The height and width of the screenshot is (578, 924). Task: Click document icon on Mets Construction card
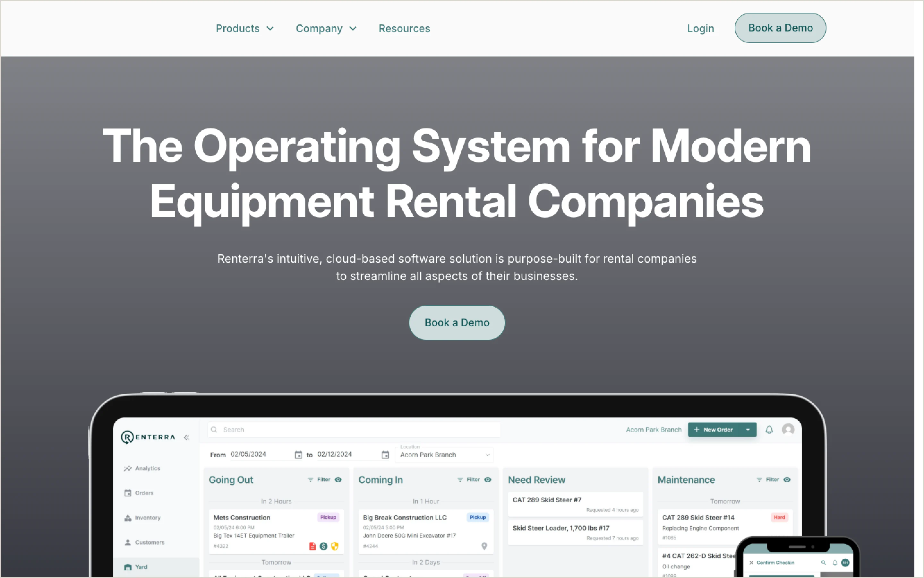tap(312, 546)
